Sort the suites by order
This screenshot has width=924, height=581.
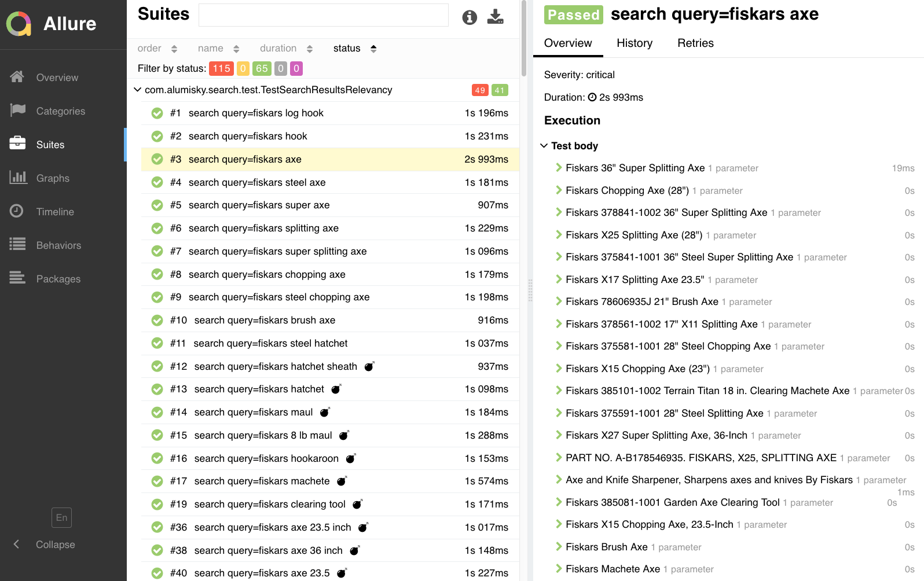(157, 49)
